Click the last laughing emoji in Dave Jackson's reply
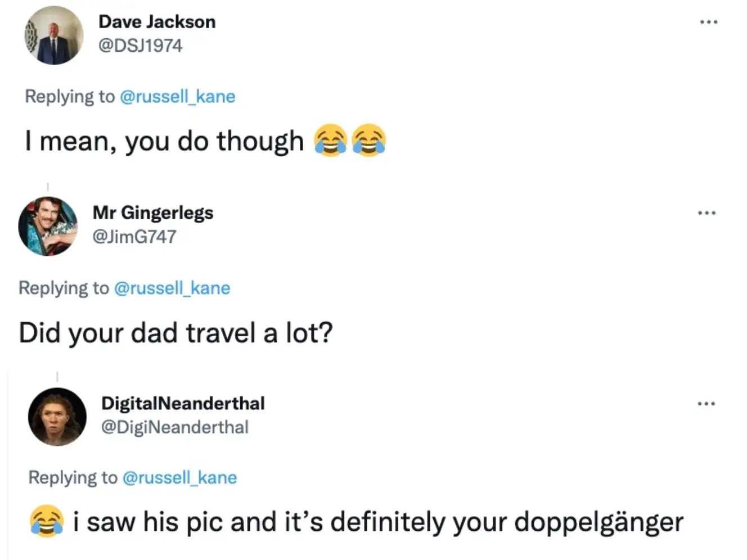 (369, 140)
